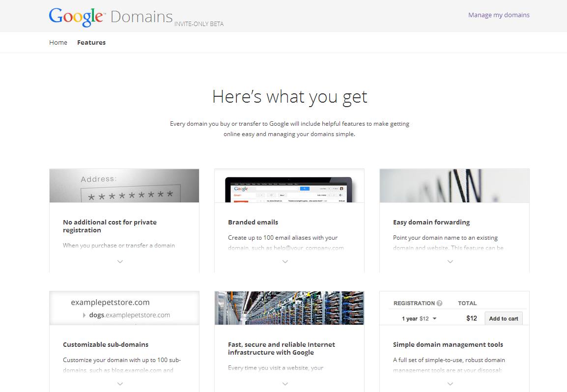
Task: Expand the domain management tools chevron
Action: point(450,384)
